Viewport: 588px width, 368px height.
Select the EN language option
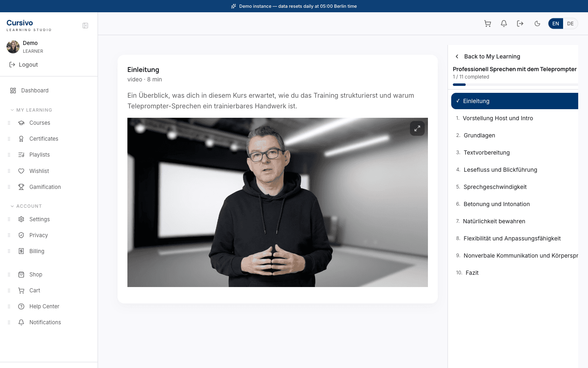[555, 23]
